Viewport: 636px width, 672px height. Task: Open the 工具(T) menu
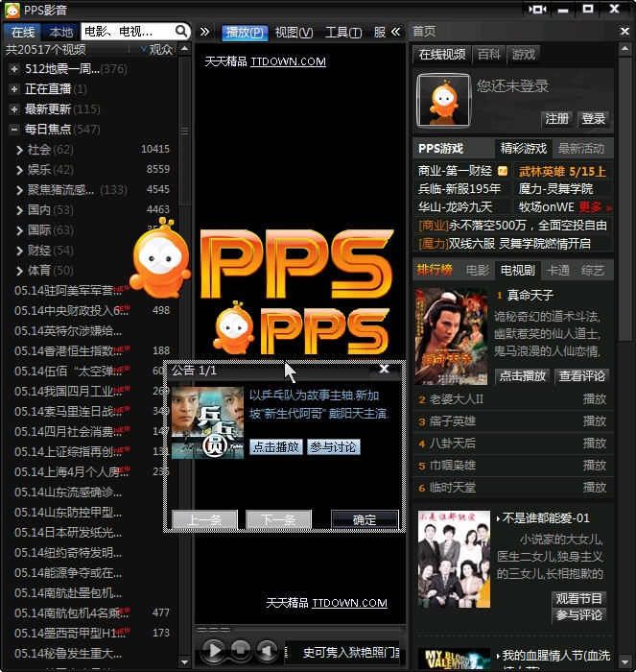coord(343,32)
